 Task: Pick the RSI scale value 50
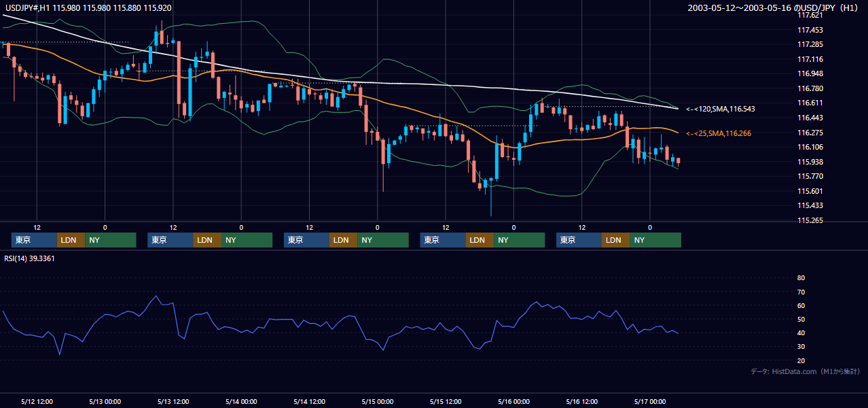[x=801, y=319]
